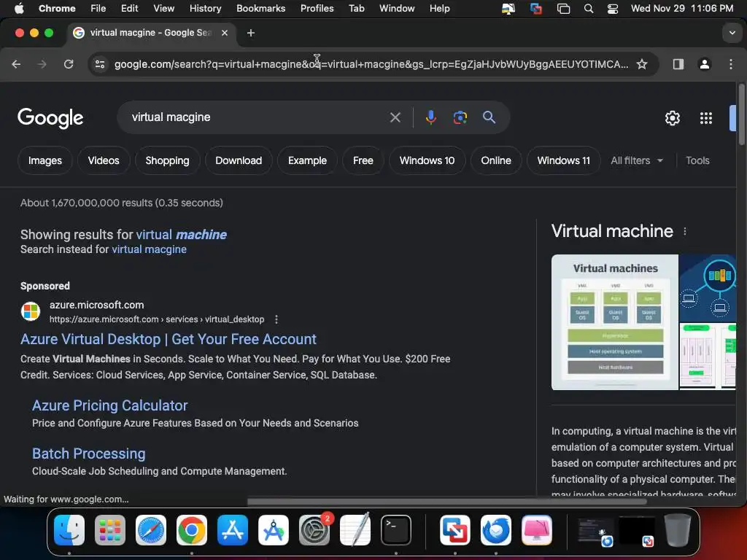Open more options beside Virtual machine heading
The image size is (747, 560).
(684, 231)
